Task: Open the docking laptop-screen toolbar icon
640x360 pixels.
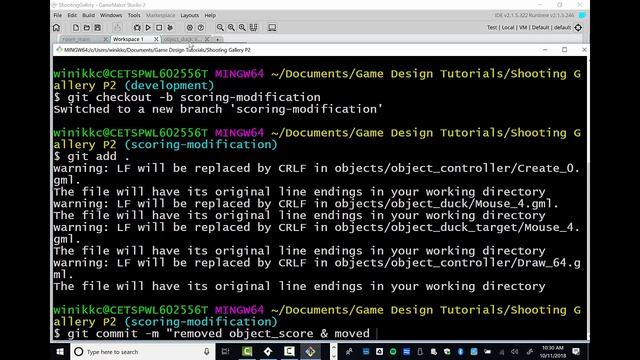Action: pos(272,28)
